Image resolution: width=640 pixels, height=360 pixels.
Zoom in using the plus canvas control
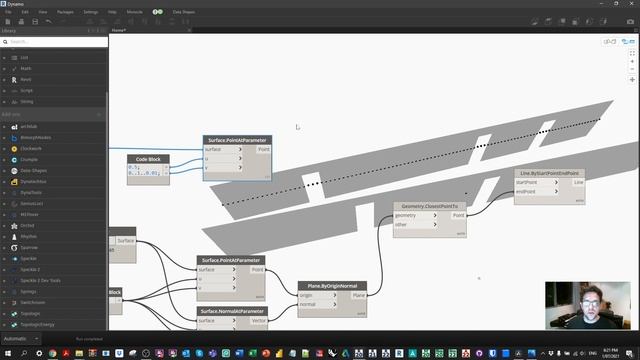coord(632,62)
